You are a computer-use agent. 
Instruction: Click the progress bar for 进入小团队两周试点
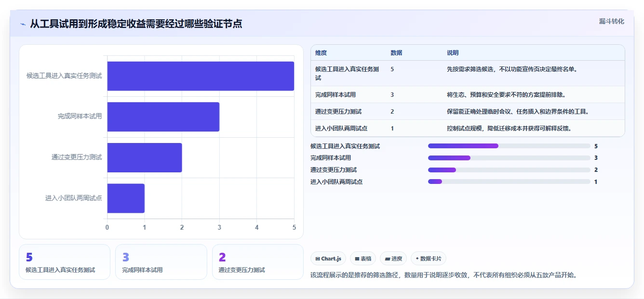tap(509, 182)
